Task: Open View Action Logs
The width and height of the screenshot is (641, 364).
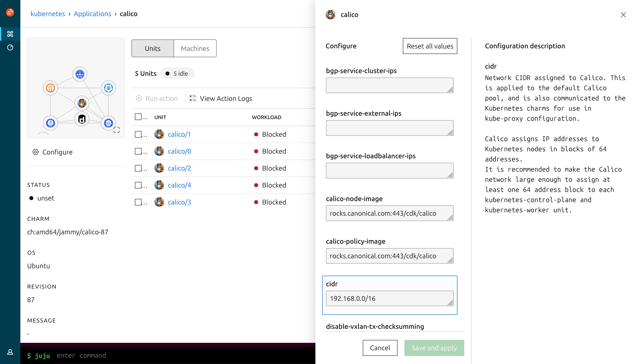Action: [x=221, y=98]
